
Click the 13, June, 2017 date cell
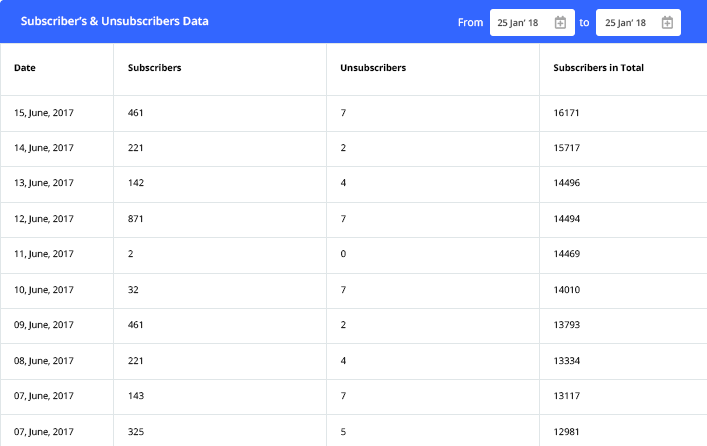click(44, 183)
